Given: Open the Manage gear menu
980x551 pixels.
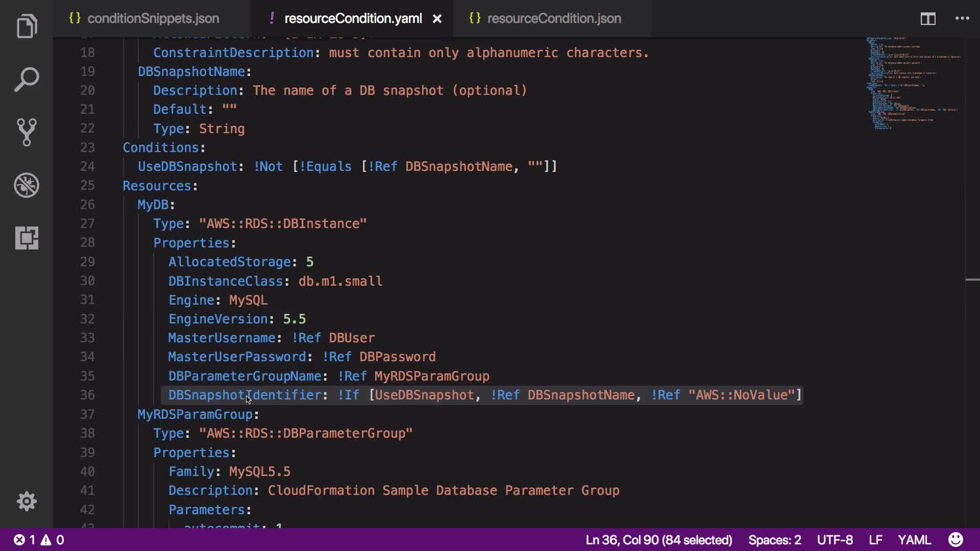Looking at the screenshot, I should coord(27,502).
